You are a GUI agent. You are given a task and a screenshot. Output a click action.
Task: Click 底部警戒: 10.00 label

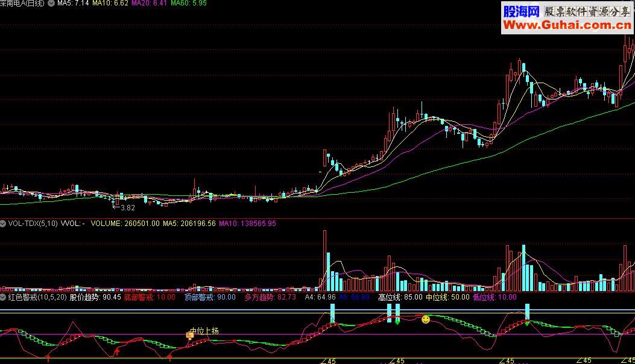click(x=150, y=297)
